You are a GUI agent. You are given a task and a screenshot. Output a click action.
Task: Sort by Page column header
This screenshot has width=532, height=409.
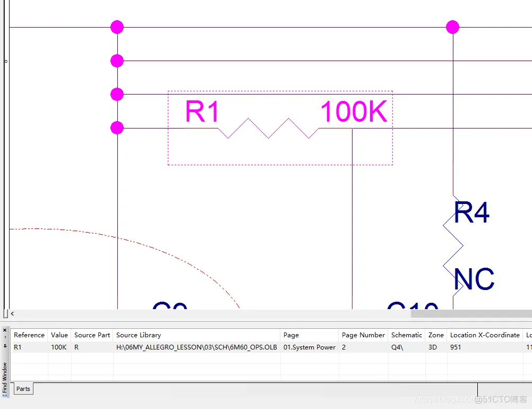coord(309,335)
